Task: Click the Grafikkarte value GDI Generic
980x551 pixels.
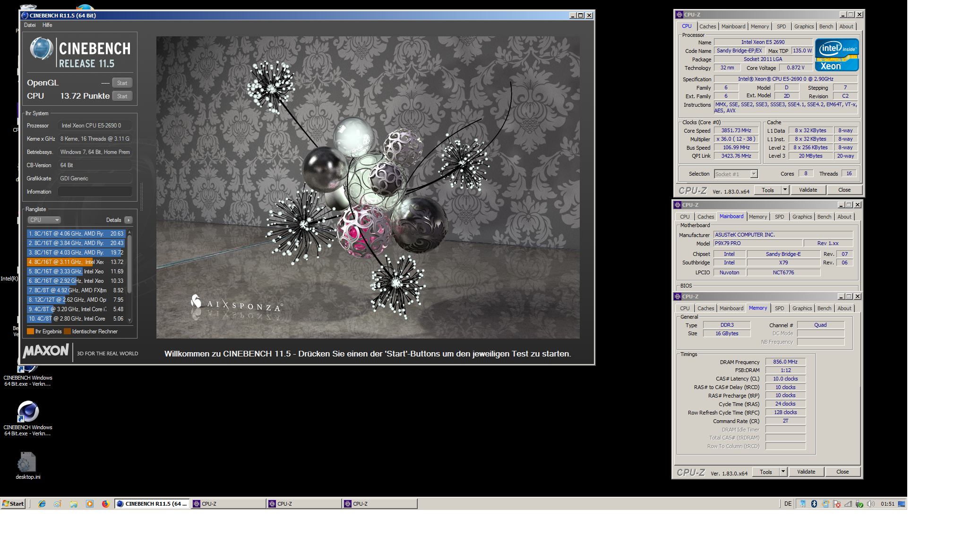Action: pyautogui.click(x=95, y=178)
